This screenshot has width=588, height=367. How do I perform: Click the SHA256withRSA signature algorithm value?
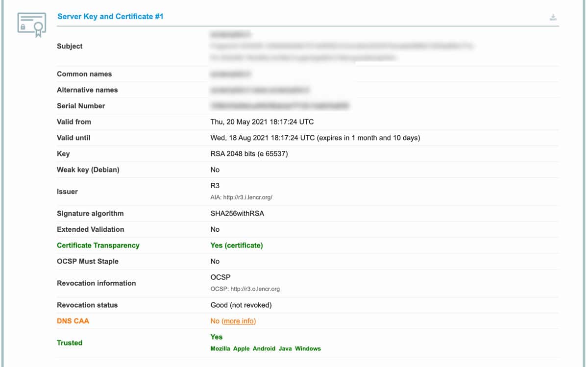point(237,214)
